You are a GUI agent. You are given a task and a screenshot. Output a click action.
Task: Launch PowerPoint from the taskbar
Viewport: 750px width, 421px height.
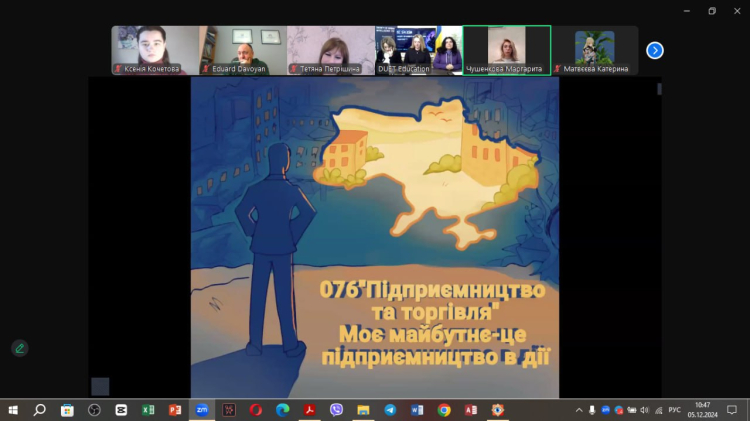point(175,410)
